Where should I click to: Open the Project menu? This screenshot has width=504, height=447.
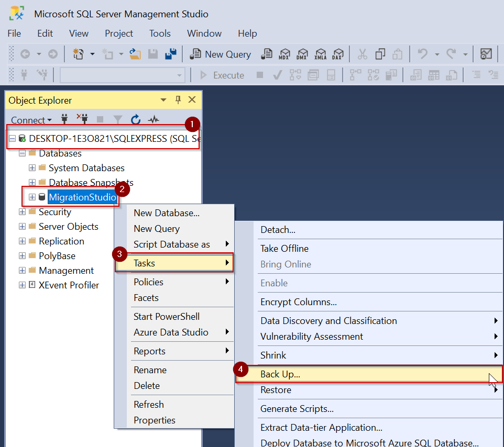click(119, 33)
